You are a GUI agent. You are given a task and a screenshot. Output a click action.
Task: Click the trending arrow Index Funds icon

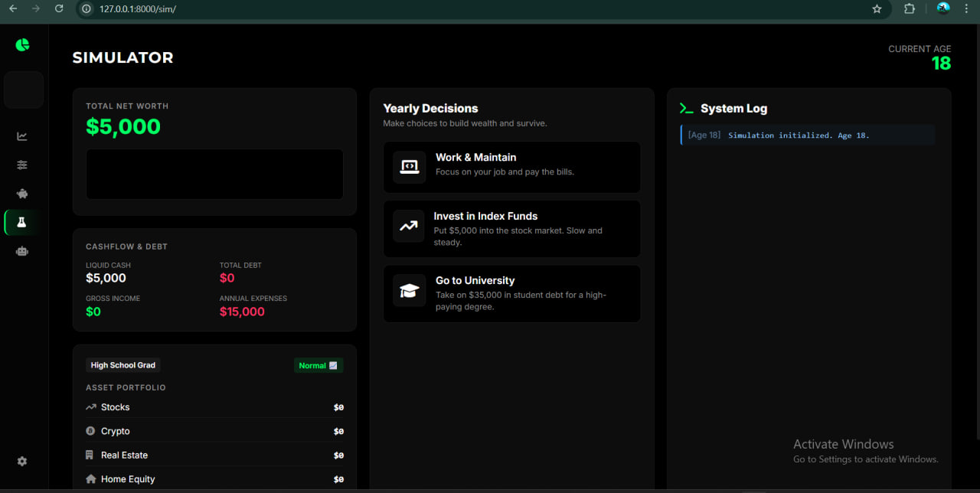[409, 226]
